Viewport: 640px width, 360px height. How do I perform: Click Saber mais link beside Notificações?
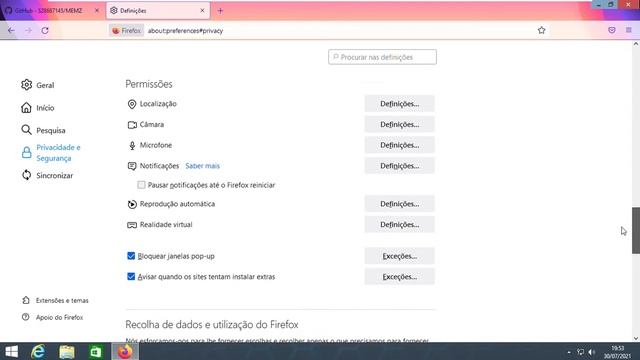coord(202,166)
